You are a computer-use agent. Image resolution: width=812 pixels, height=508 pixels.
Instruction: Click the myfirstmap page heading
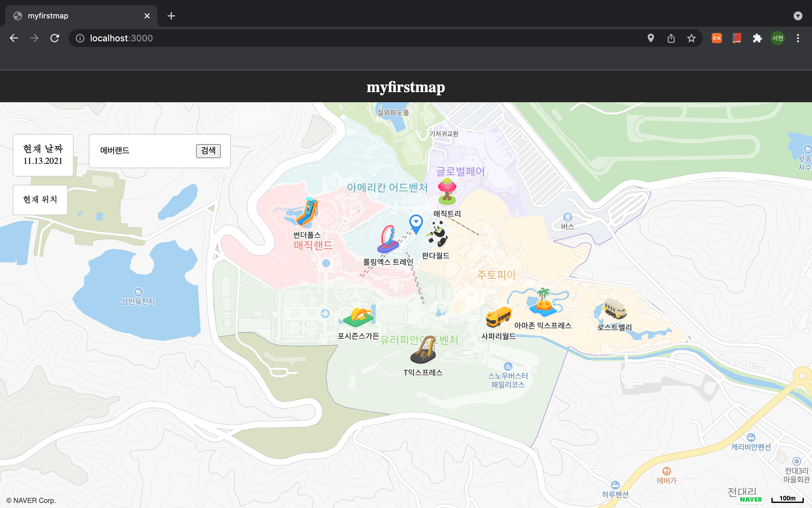click(x=406, y=87)
